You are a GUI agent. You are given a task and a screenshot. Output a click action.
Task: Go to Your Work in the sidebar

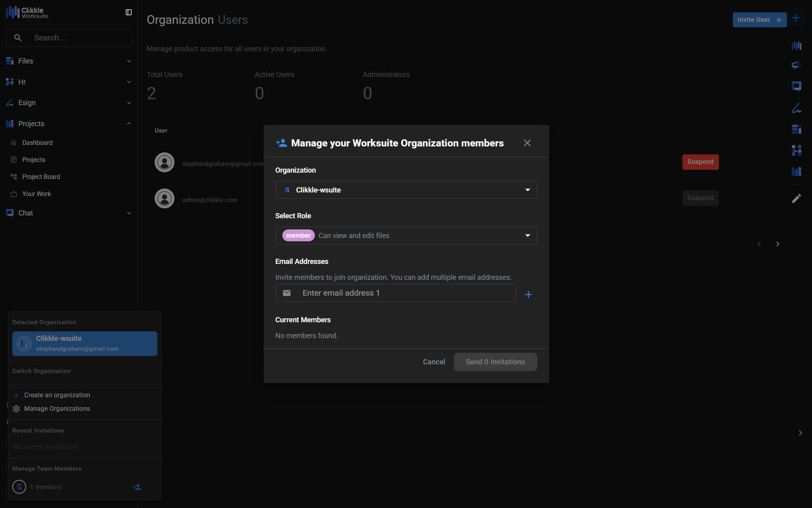(36, 194)
